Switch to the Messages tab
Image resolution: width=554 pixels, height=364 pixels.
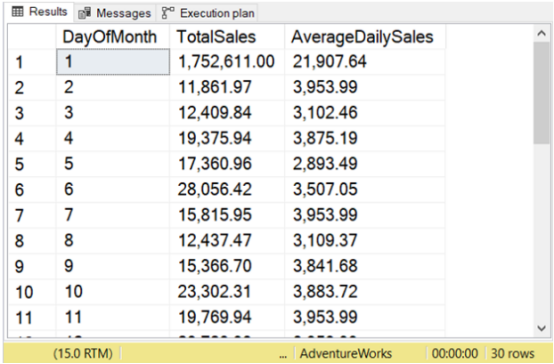(x=114, y=13)
